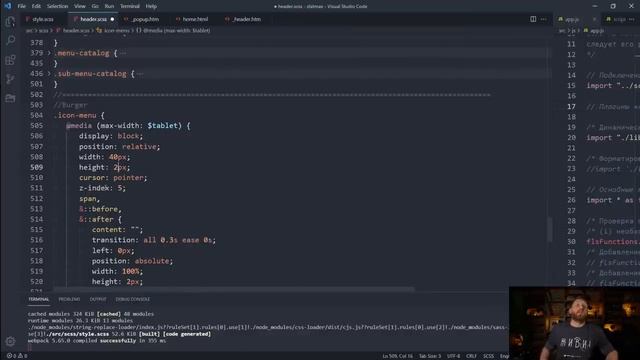640x360 pixels.
Task: Click app.js in right editor breadcrumb
Action: point(597,30)
